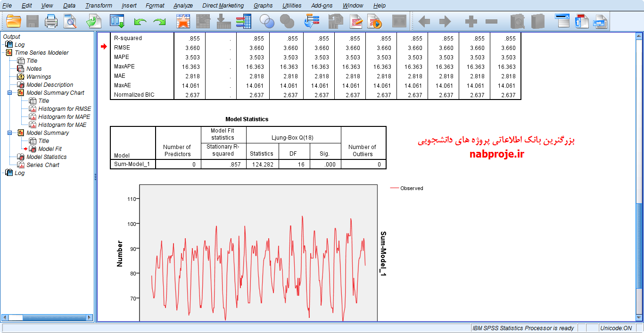644x333 pixels.
Task: Click the Collapse minus outline icon
Action: pyautogui.click(x=491, y=21)
